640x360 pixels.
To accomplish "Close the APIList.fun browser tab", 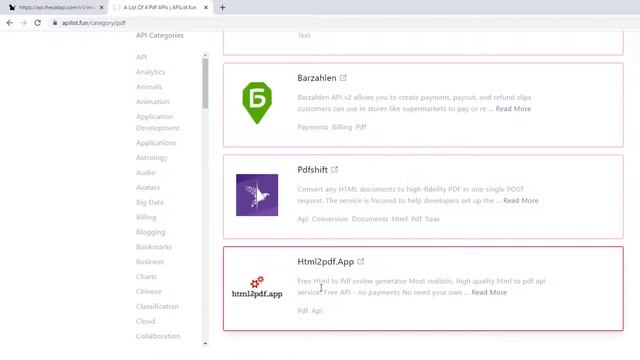I will 206,7.
